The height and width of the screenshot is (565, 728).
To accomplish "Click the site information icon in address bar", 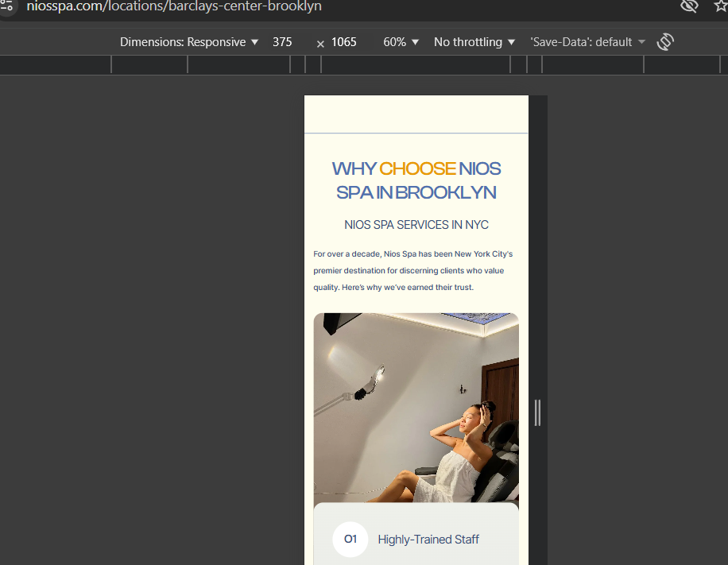I will tap(6, 6).
